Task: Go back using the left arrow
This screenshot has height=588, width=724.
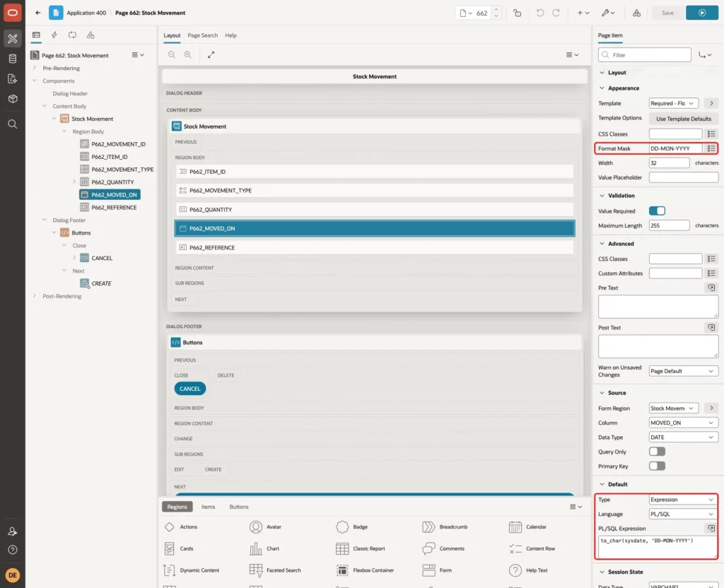Action: 38,13
